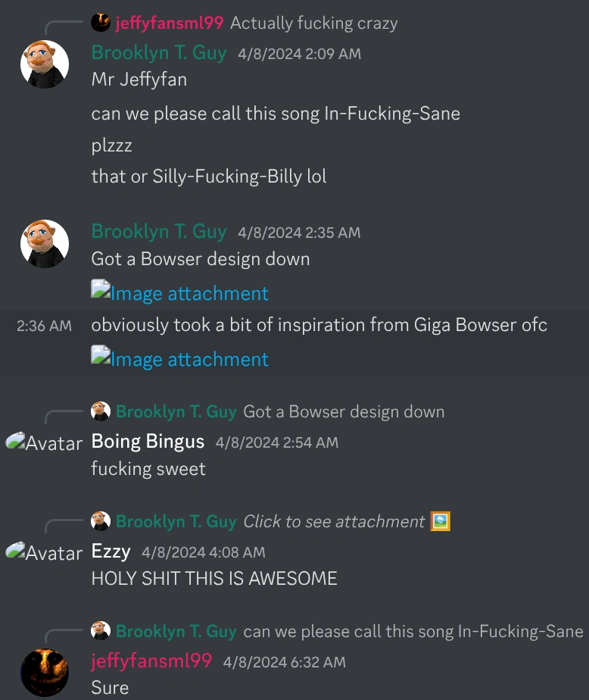This screenshot has height=700, width=589.
Task: Click Brooklyn T. Guy's avatar at 2:35 AM
Action: coord(45,244)
